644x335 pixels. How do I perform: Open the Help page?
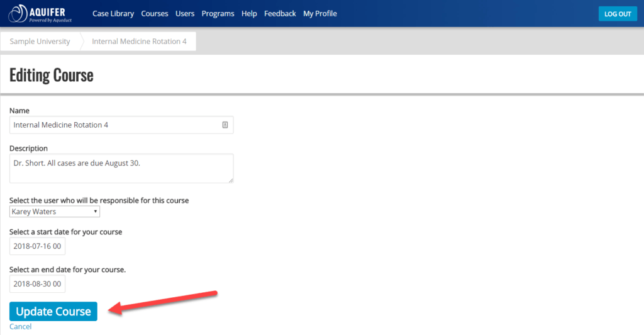[x=249, y=14]
